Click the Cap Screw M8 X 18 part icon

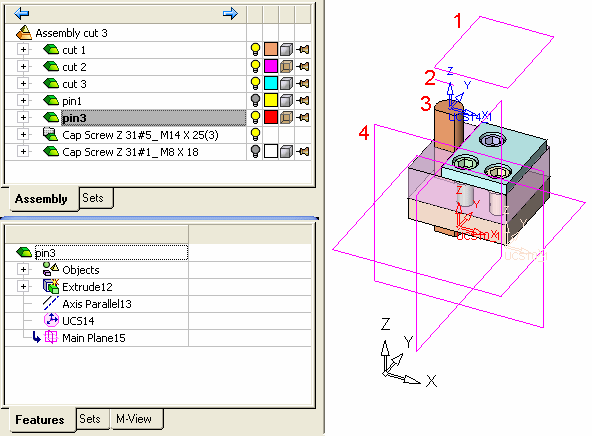coord(51,151)
